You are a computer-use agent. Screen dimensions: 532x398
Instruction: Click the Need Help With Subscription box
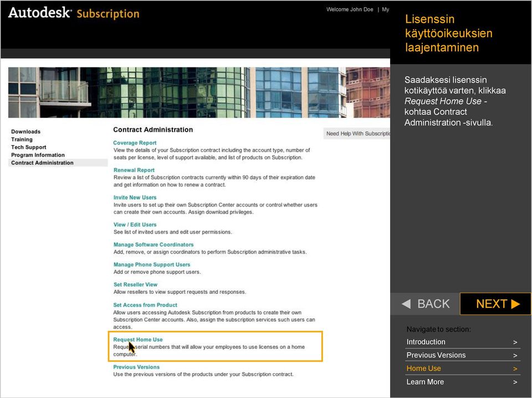(x=357, y=133)
